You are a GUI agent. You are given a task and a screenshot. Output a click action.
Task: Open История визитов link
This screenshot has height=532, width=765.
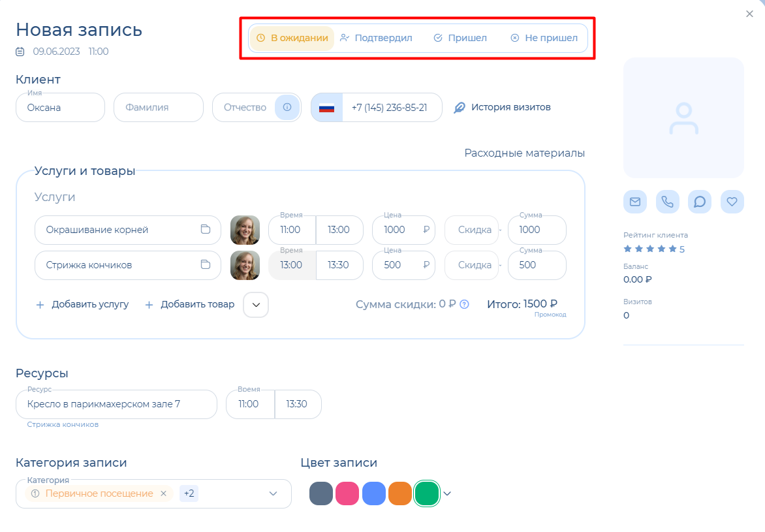pyautogui.click(x=503, y=107)
